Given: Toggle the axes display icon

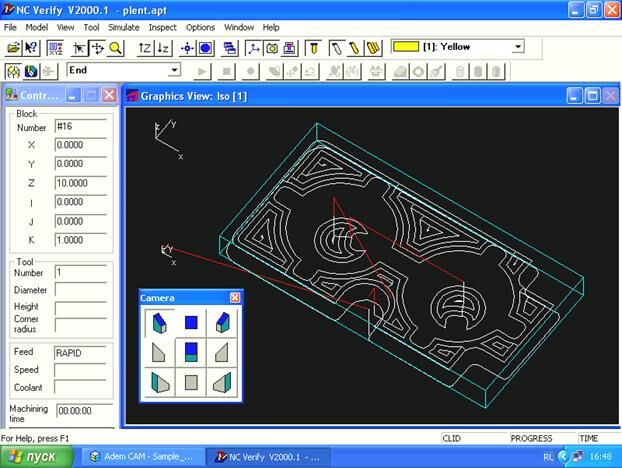Looking at the screenshot, I should (x=253, y=48).
